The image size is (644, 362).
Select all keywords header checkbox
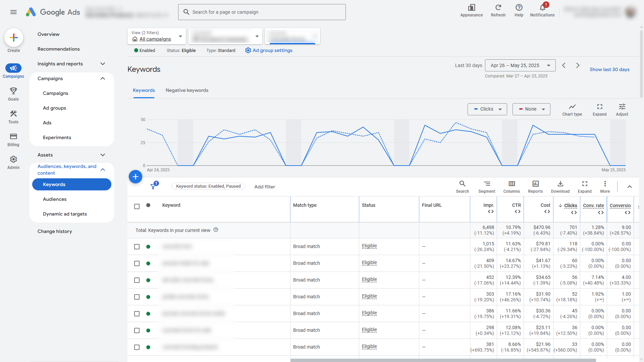[137, 206]
